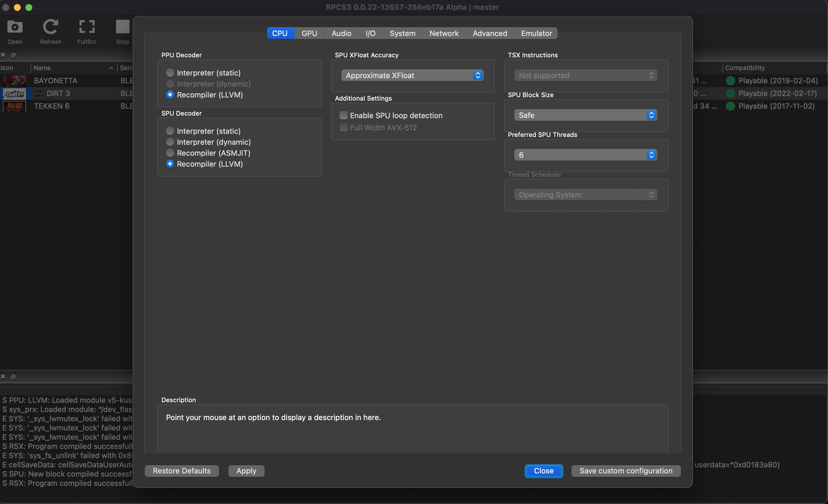This screenshot has width=828, height=504.
Task: Click green compatibility dot for TEKKEN 6
Action: coord(730,106)
